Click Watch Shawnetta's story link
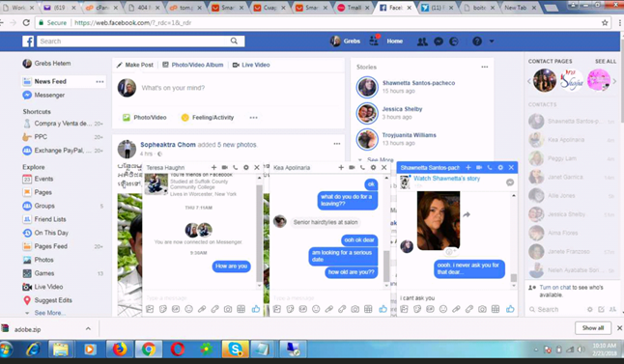This screenshot has width=624, height=364. click(446, 179)
